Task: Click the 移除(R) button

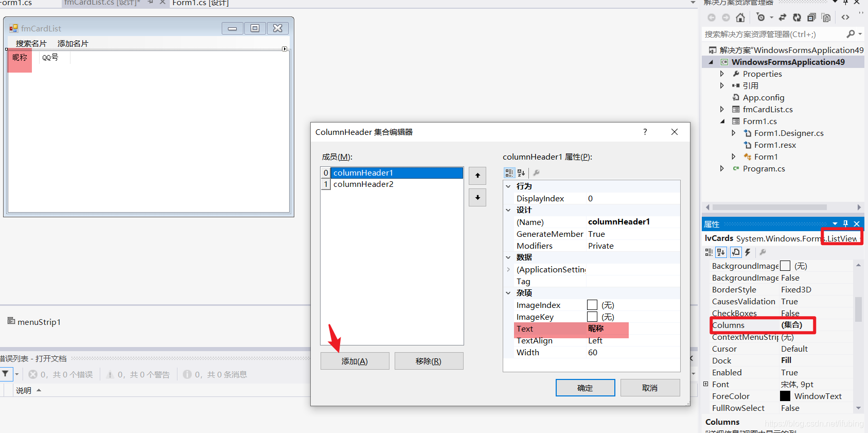Action: coord(429,361)
